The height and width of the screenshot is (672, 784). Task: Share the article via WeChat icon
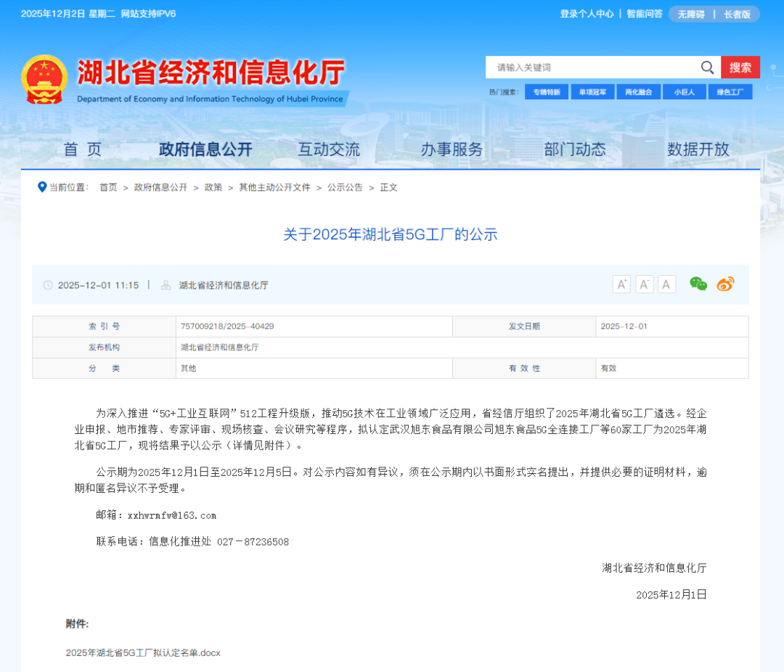tap(698, 284)
